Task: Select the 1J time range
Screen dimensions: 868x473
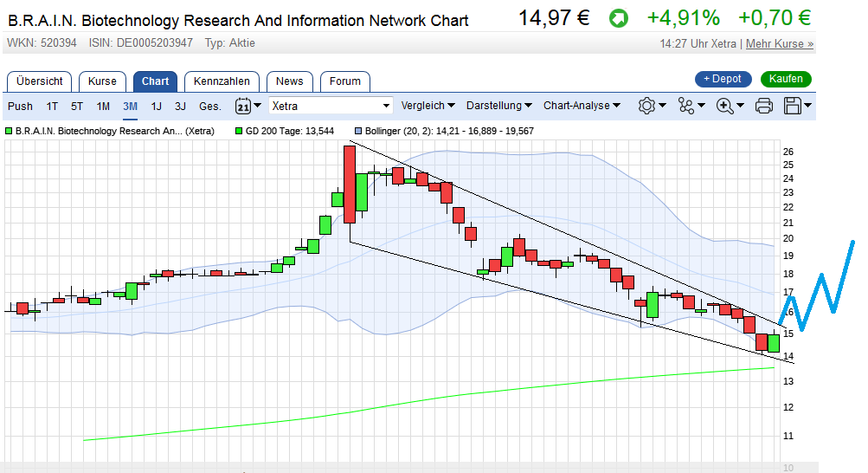Action: point(157,106)
